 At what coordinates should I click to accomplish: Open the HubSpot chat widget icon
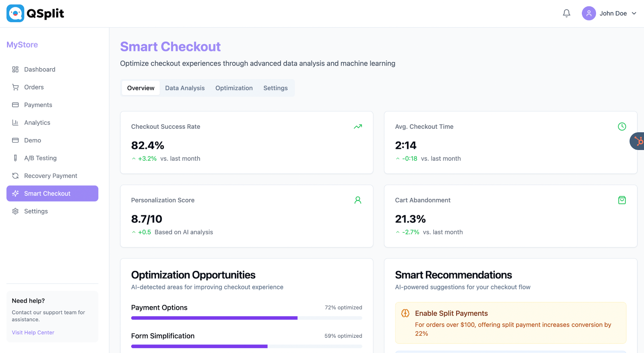[638, 141]
